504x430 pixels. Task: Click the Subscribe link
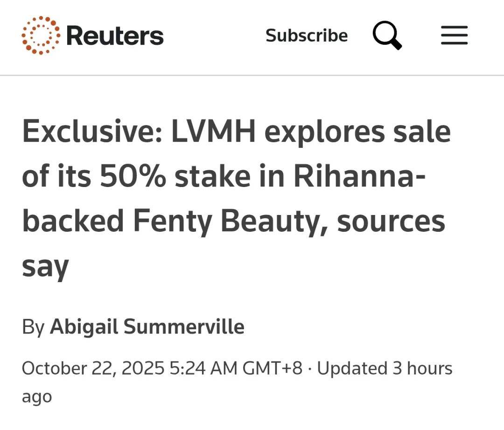tap(307, 36)
